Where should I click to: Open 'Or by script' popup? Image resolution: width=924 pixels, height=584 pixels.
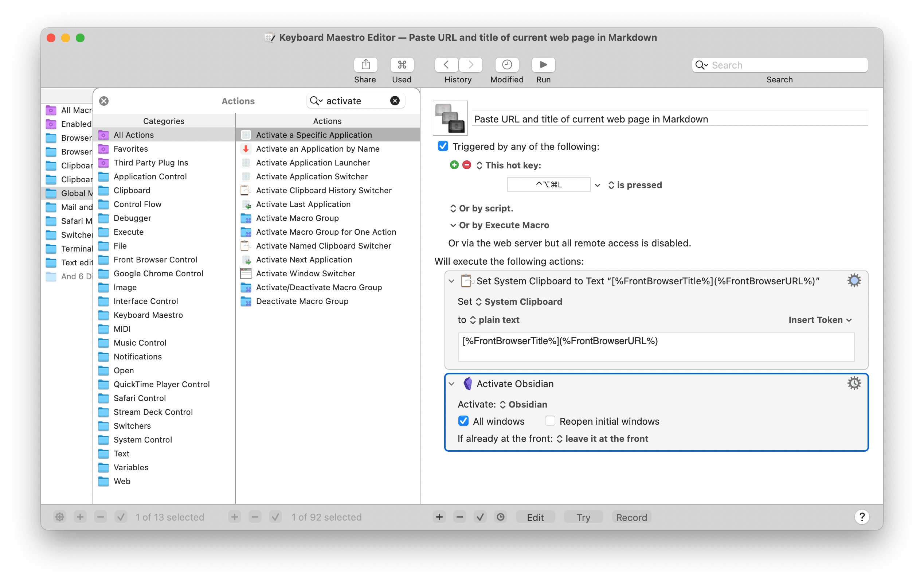pos(481,208)
